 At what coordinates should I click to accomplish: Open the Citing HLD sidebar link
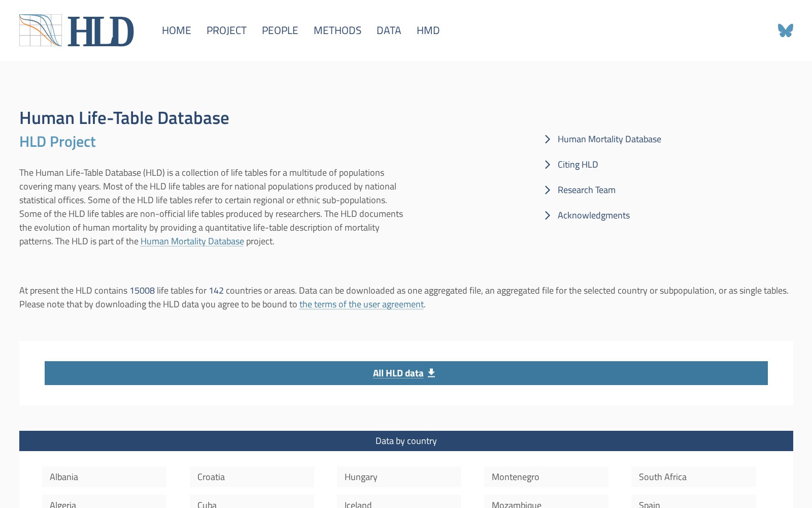coord(578,165)
